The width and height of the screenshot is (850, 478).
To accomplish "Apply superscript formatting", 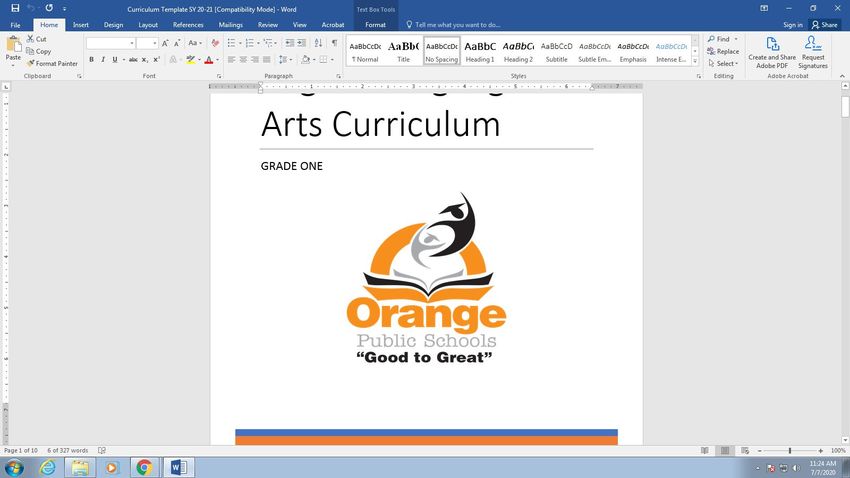I will [x=156, y=60].
